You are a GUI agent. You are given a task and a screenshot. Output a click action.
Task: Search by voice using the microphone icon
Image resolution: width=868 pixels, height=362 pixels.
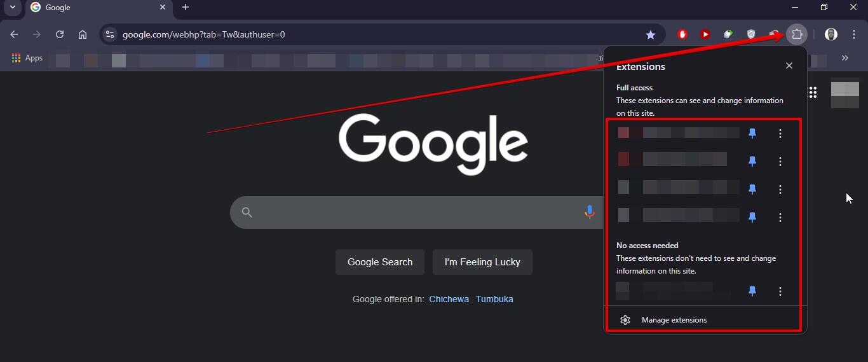[589, 212]
